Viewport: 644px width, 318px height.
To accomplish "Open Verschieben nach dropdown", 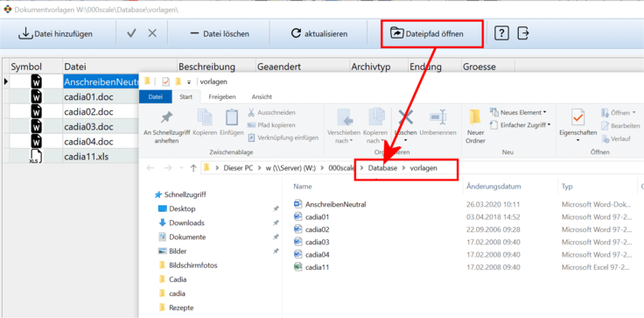I will [344, 137].
